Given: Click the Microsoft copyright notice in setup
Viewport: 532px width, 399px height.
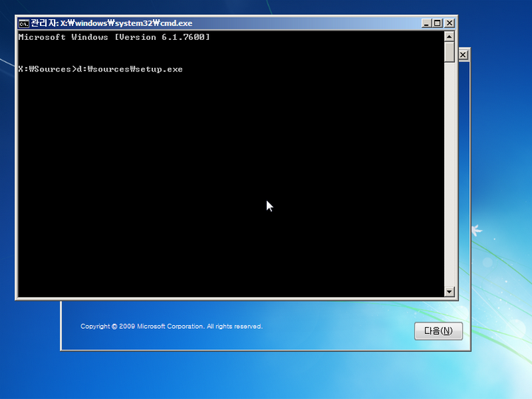Looking at the screenshot, I should click(171, 327).
